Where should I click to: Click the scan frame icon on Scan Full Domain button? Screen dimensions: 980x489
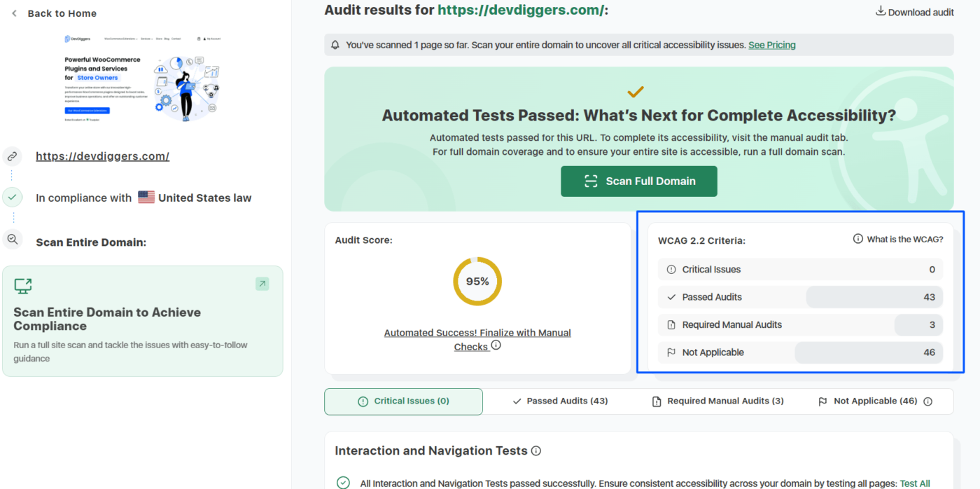tap(591, 181)
